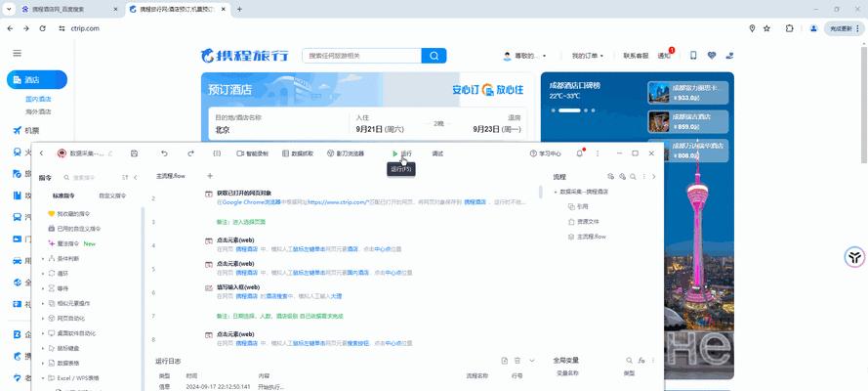Click the 搜索指令 command search field
Image resolution: width=868 pixels, height=391 pixels.
point(89,178)
